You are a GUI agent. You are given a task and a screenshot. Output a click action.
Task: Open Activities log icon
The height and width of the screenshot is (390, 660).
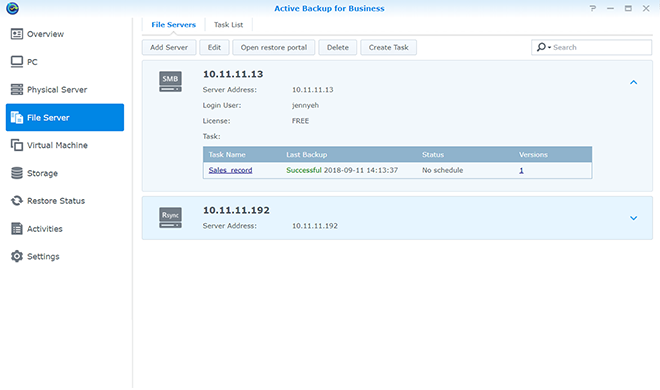17,228
